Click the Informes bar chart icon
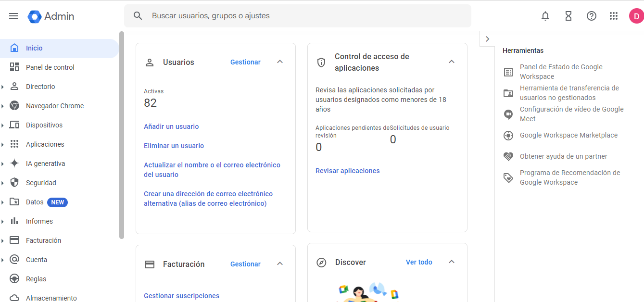Screen dimensions: 644x302 coord(14,221)
